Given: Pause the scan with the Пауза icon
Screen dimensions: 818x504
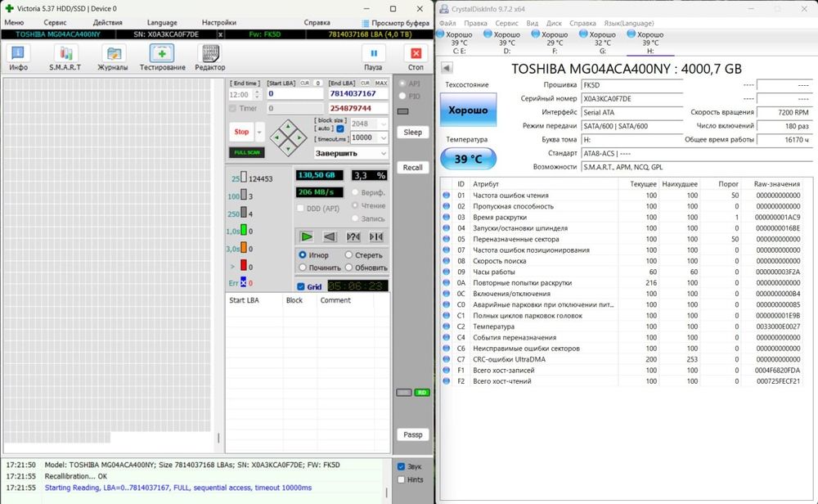Looking at the screenshot, I should pyautogui.click(x=374, y=53).
